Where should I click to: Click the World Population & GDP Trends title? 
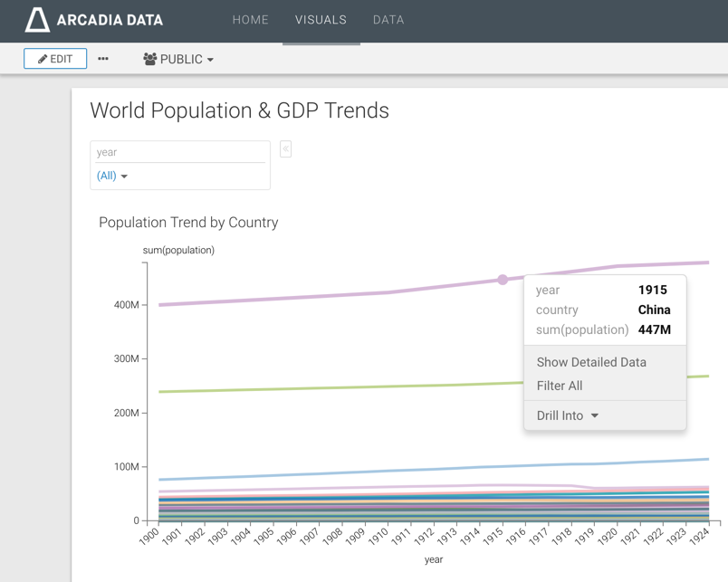239,110
